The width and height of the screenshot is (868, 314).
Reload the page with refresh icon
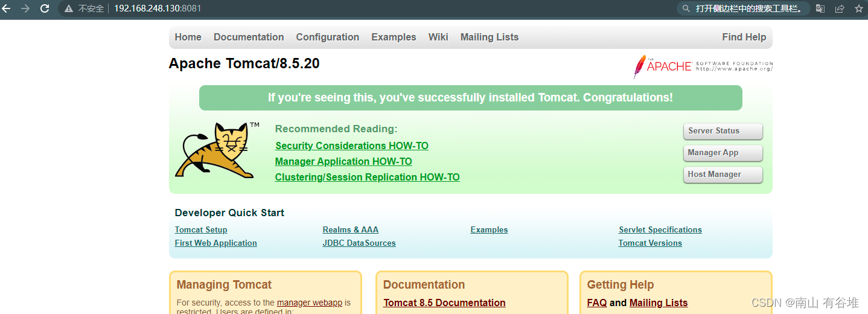point(45,8)
